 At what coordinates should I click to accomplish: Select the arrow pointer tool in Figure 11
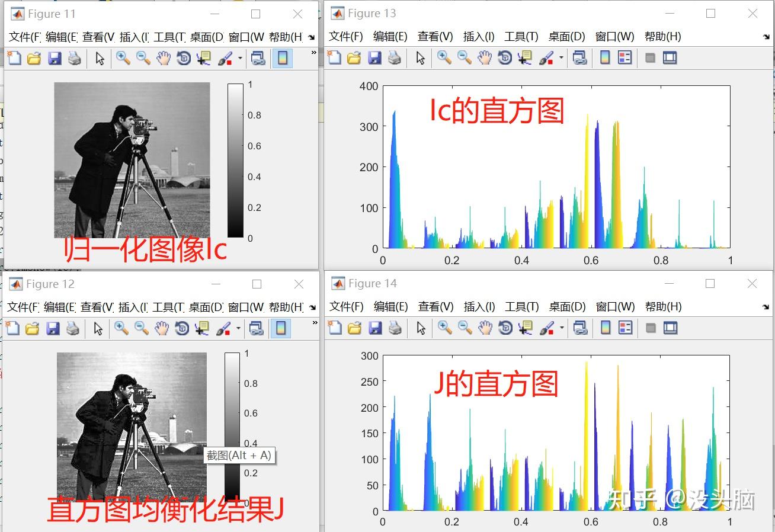100,58
